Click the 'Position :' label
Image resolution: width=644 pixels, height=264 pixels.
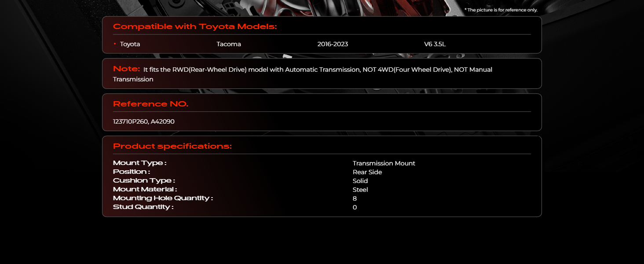[x=132, y=172]
